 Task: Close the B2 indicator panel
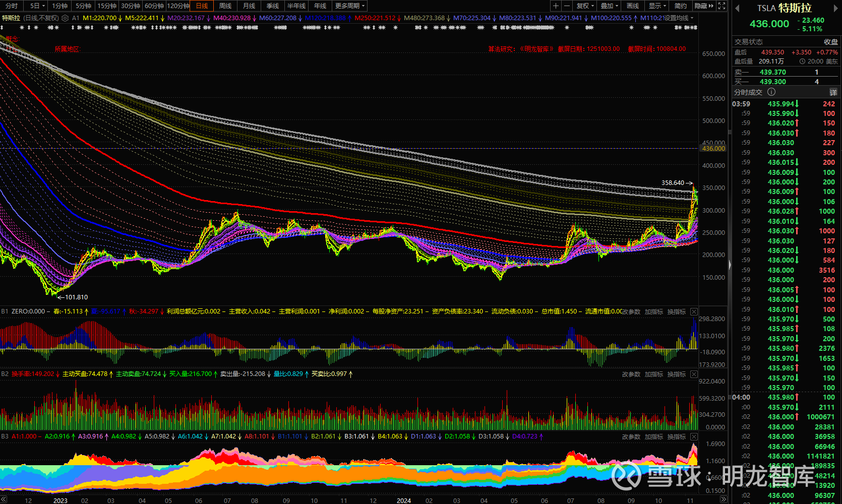[694, 374]
